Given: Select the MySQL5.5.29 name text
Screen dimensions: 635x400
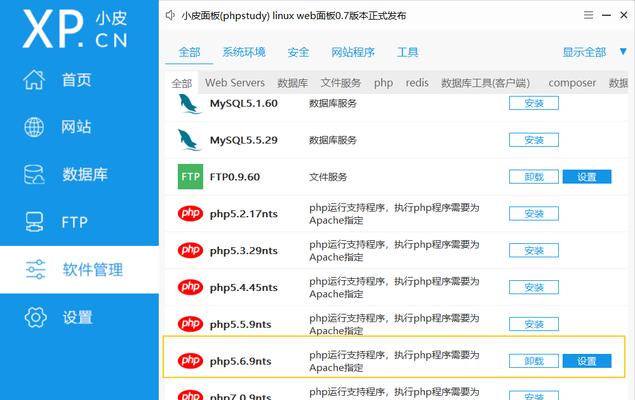Looking at the screenshot, I should tap(243, 140).
